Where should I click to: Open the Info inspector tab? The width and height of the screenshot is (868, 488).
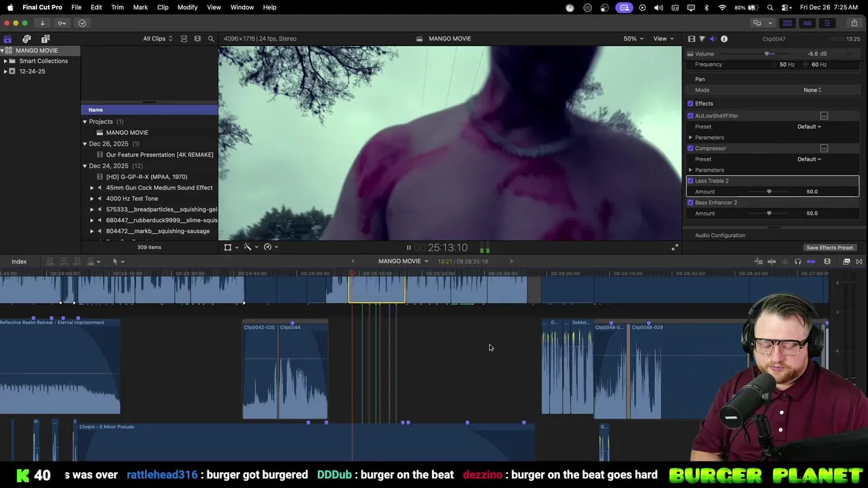pos(724,39)
